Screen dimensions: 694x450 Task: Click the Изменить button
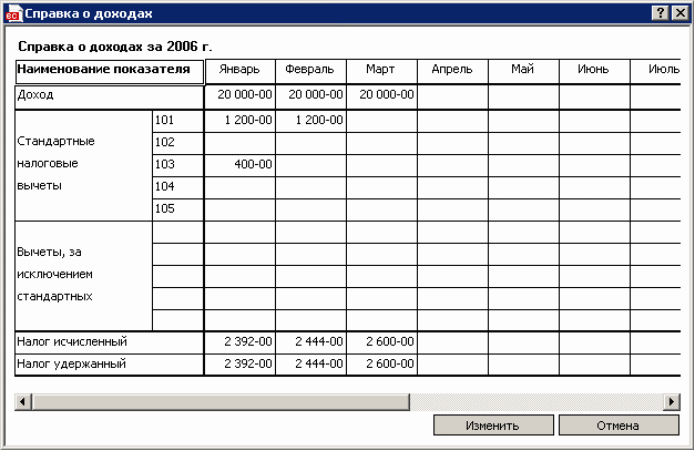click(493, 425)
